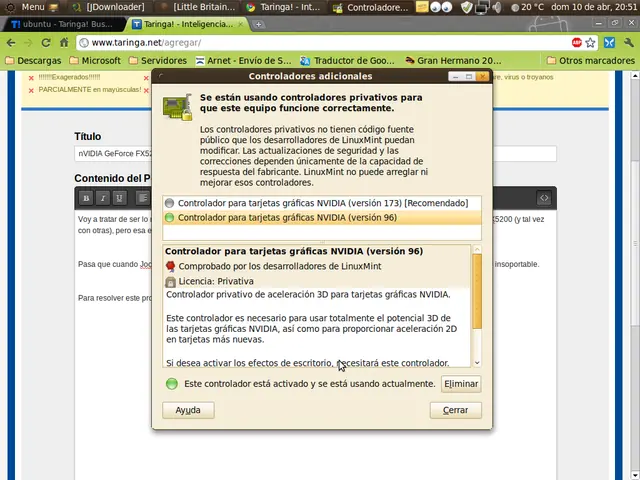The width and height of the screenshot is (640, 480).
Task: Open the network connection tray icon
Action: 482,7
